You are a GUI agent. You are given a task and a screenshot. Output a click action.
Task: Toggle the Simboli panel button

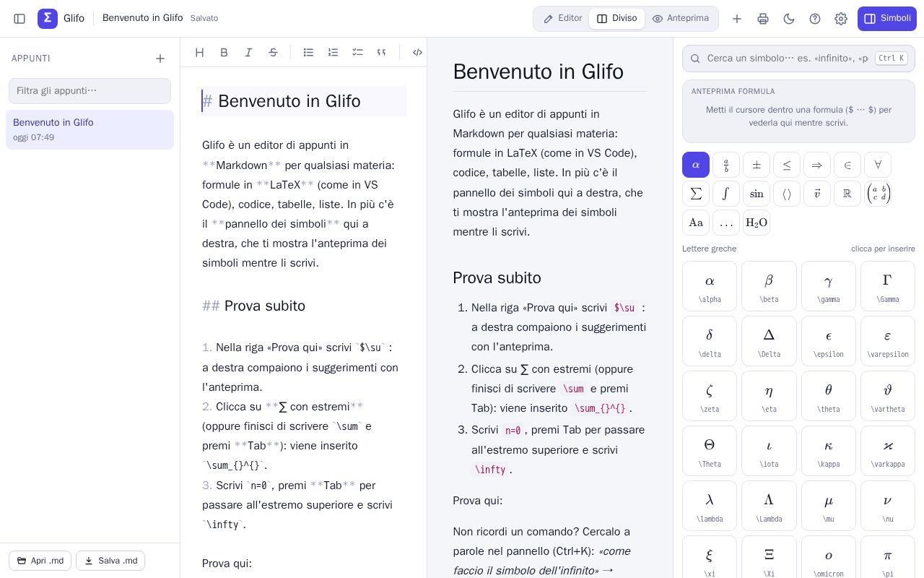pos(887,19)
